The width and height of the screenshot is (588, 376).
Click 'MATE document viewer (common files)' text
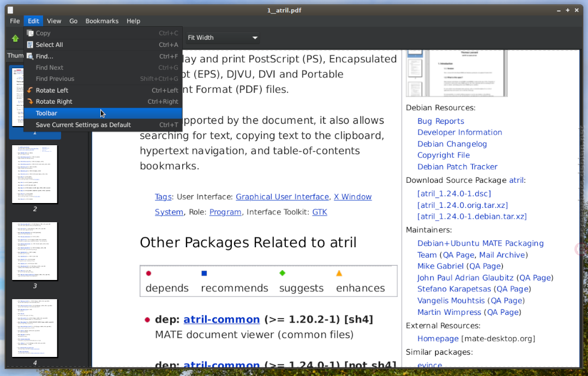click(254, 335)
